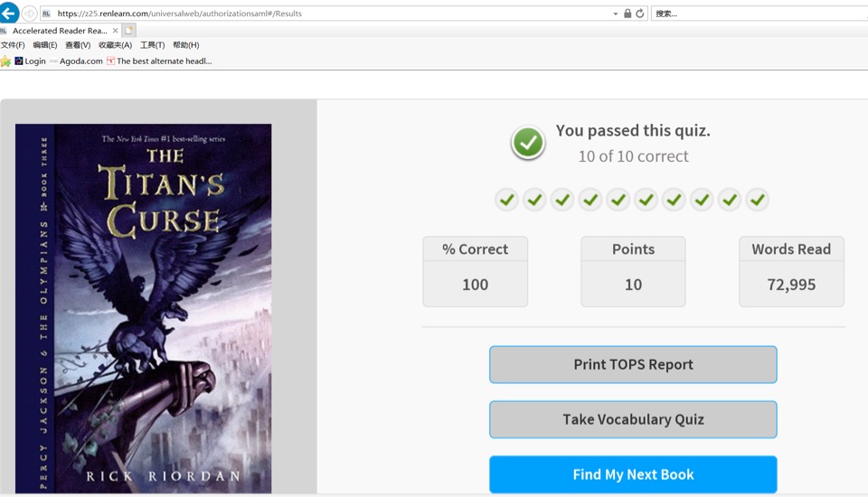Open the address bar dropdown arrow
This screenshot has width=868, height=497.
coord(616,14)
